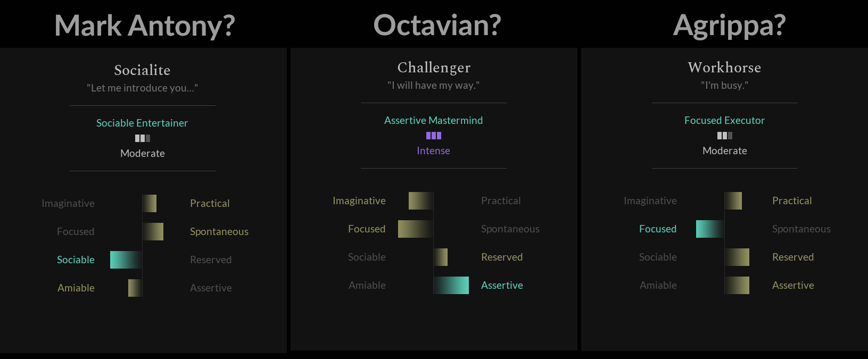Open the Focused Executor link
Image resolution: width=868 pixels, height=359 pixels.
pyautogui.click(x=725, y=120)
